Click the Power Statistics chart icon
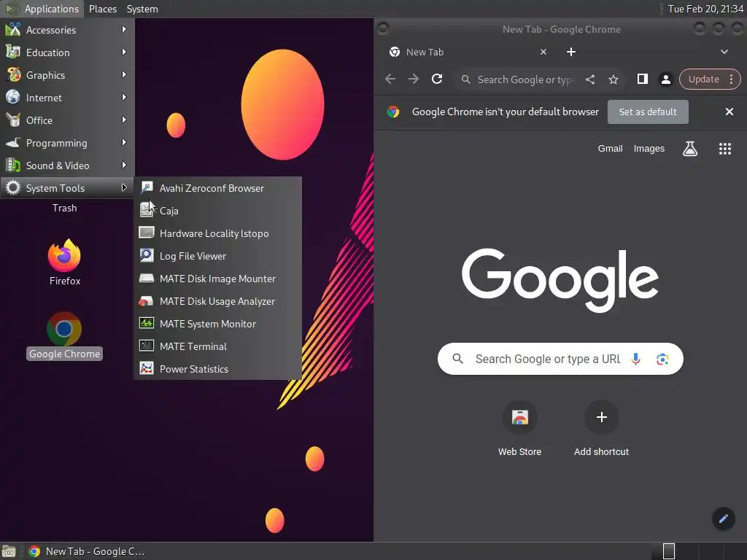This screenshot has height=560, width=747. 146,368
